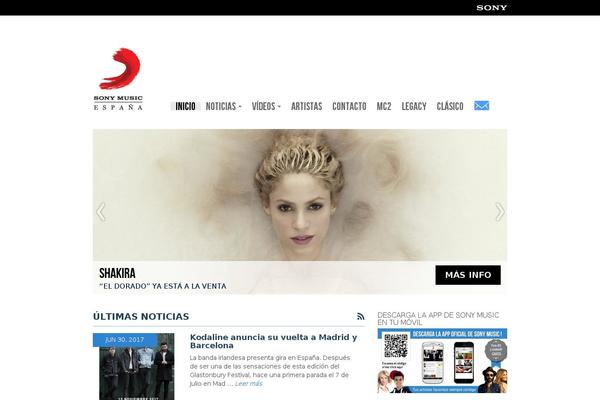Go to previous slide with left arrow
The height and width of the screenshot is (400, 600).
pos(101,212)
